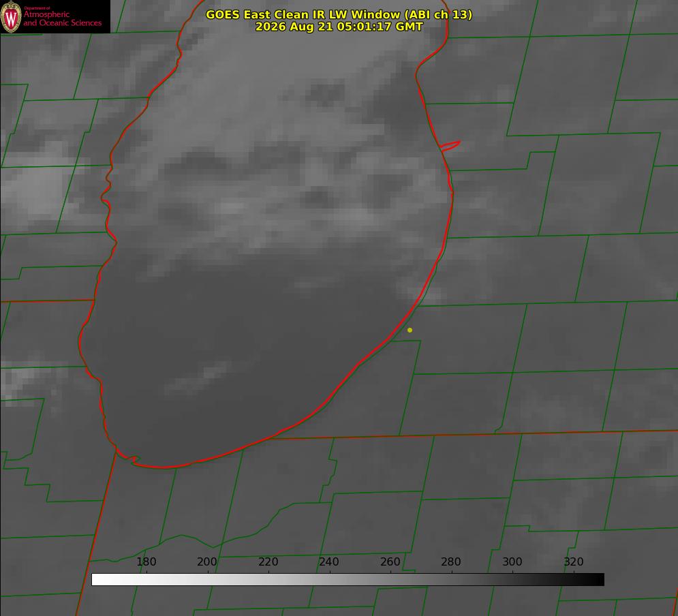Click the '320' colorbar label
Screen dimensions: 678x616
574,561
